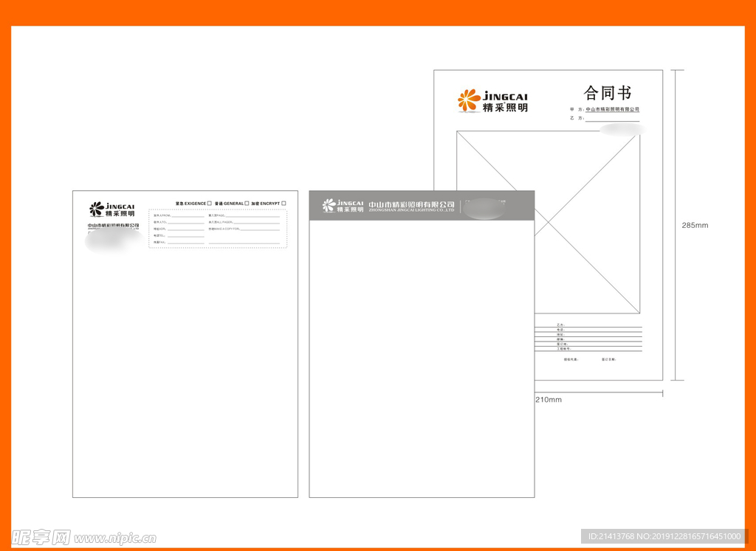Click the blank 乙方 line under contract title

pos(612,119)
